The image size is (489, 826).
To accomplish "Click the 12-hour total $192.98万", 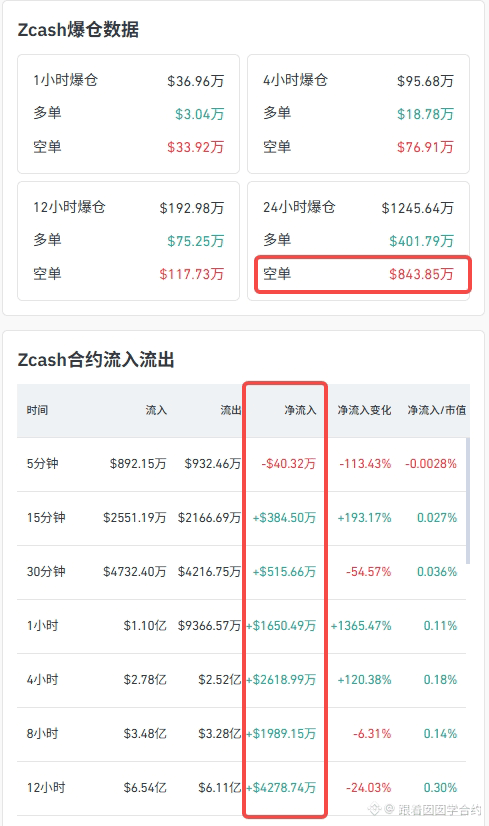I will (x=192, y=208).
